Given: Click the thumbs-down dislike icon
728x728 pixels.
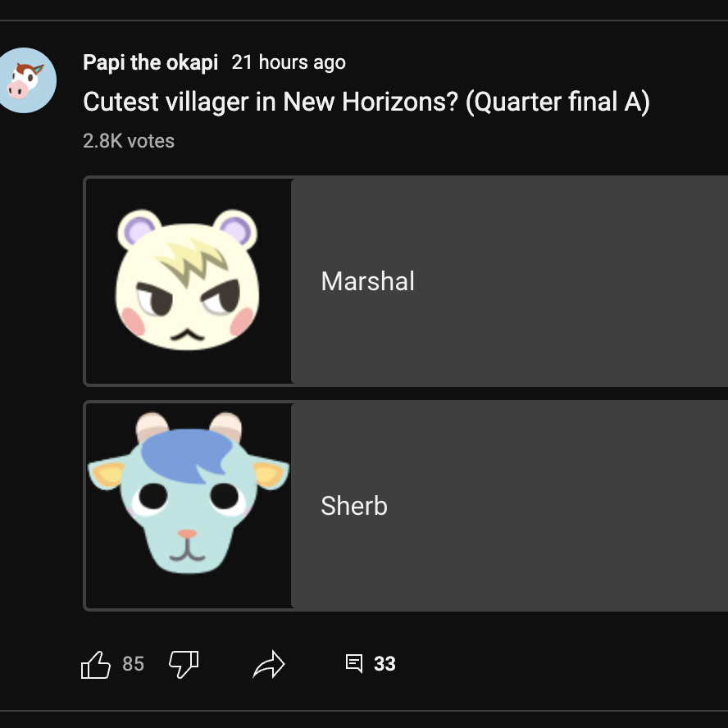Looking at the screenshot, I should (184, 663).
